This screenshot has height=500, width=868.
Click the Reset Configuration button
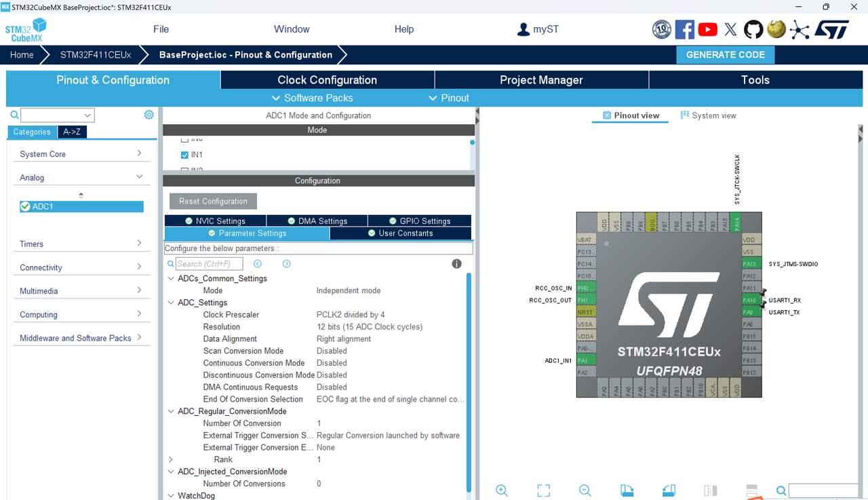coord(213,201)
